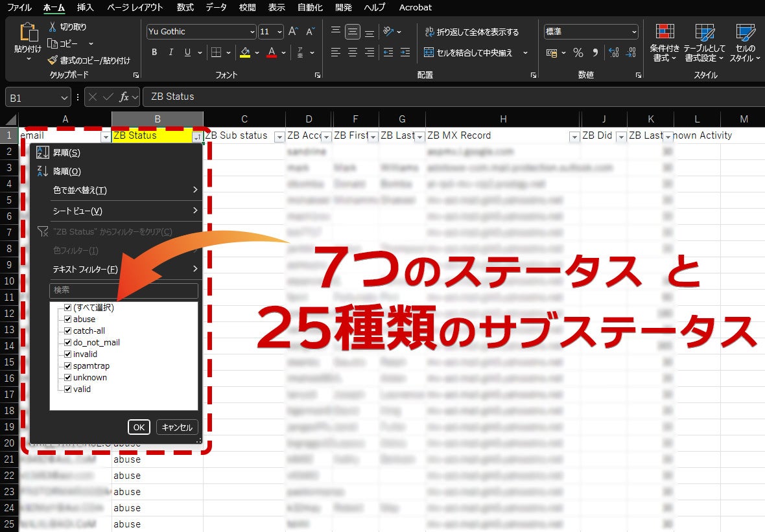The width and height of the screenshot is (765, 532).
Task: Toggle Bold formatting
Action: (154, 52)
